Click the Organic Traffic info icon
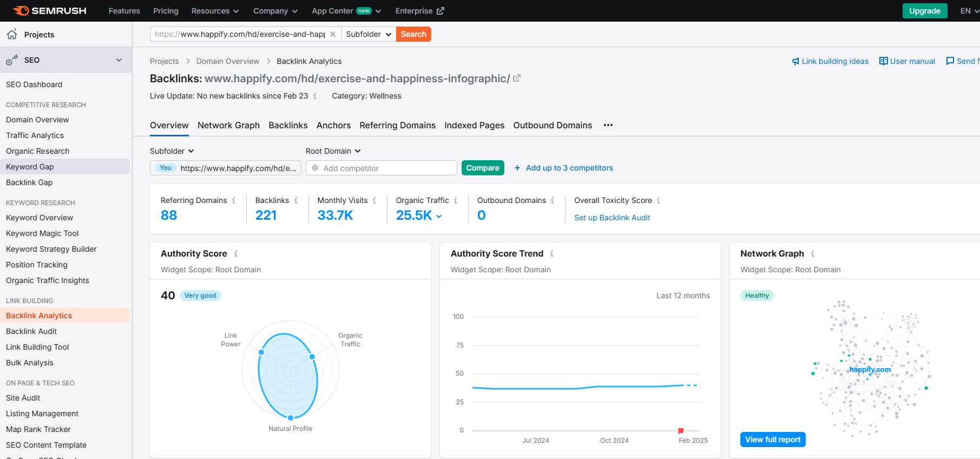The image size is (980, 459). click(x=456, y=200)
